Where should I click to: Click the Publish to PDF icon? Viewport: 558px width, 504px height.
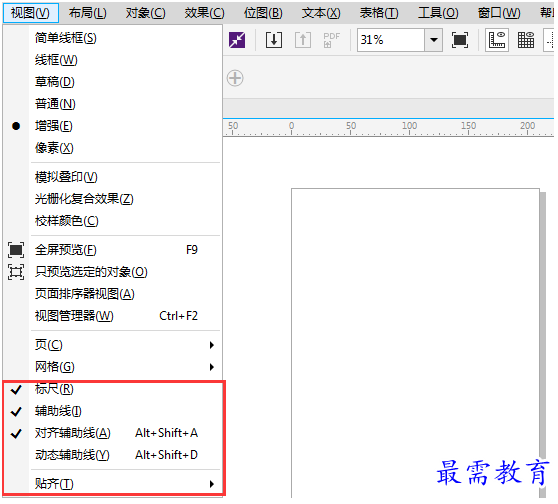pyautogui.click(x=331, y=40)
